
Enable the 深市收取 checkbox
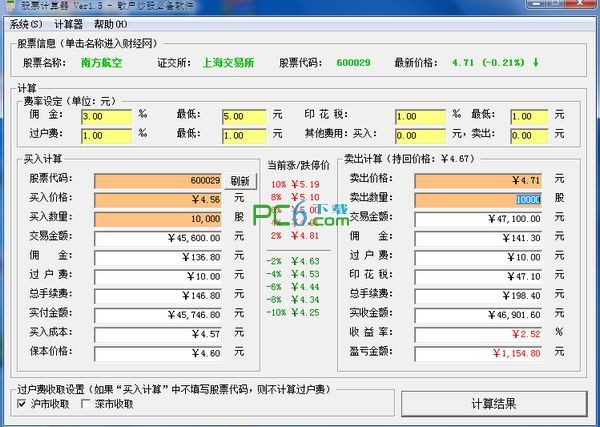pyautogui.click(x=85, y=404)
